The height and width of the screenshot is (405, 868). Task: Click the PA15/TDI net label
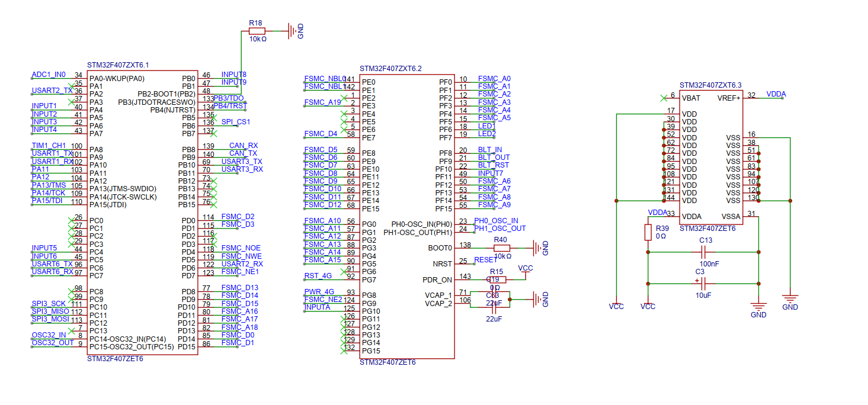pos(48,201)
